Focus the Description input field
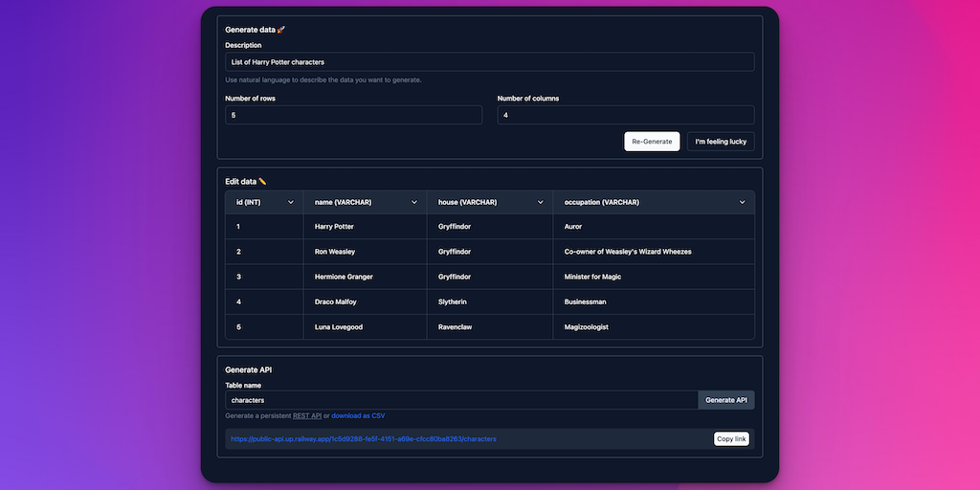 [x=489, y=62]
